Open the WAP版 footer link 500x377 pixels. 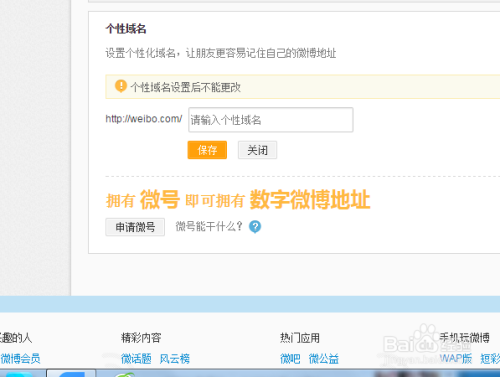456,359
